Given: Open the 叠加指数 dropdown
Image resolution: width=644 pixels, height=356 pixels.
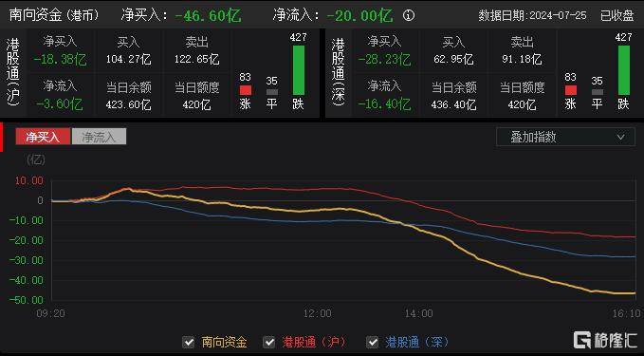Looking at the screenshot, I should 565,137.
